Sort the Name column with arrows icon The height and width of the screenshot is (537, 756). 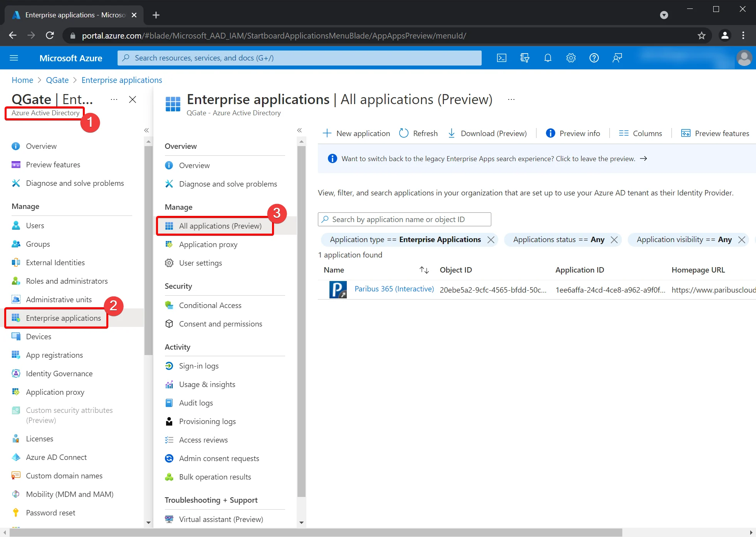point(424,270)
